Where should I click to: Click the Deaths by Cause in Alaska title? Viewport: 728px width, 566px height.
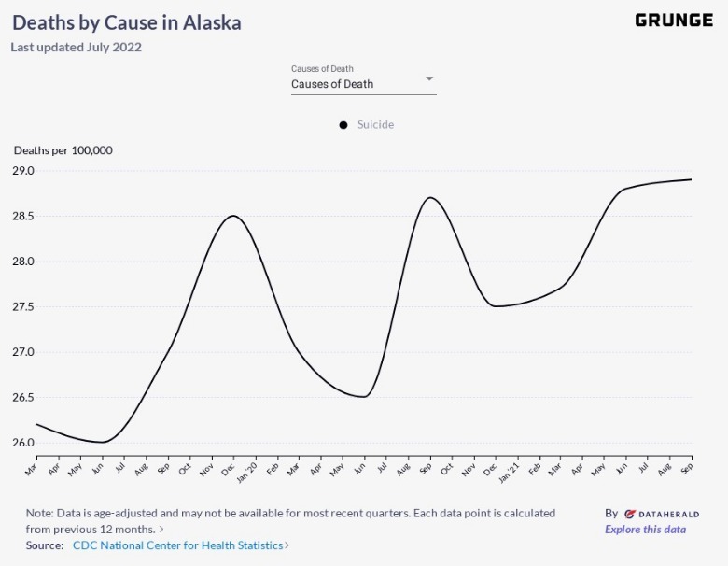126,22
